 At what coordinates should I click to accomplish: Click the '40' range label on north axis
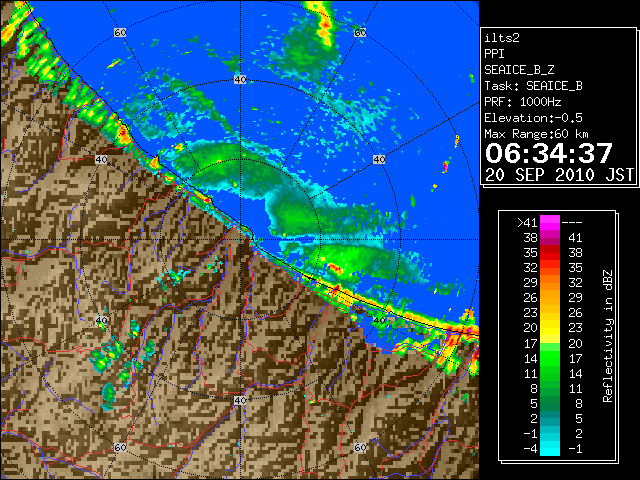[x=240, y=80]
